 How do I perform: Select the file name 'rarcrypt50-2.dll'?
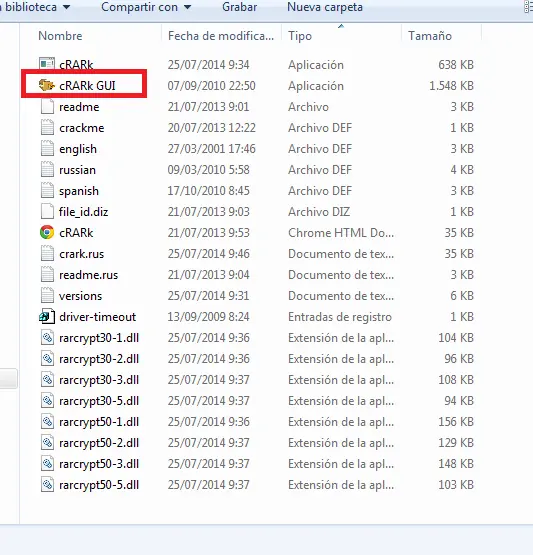tap(99, 443)
